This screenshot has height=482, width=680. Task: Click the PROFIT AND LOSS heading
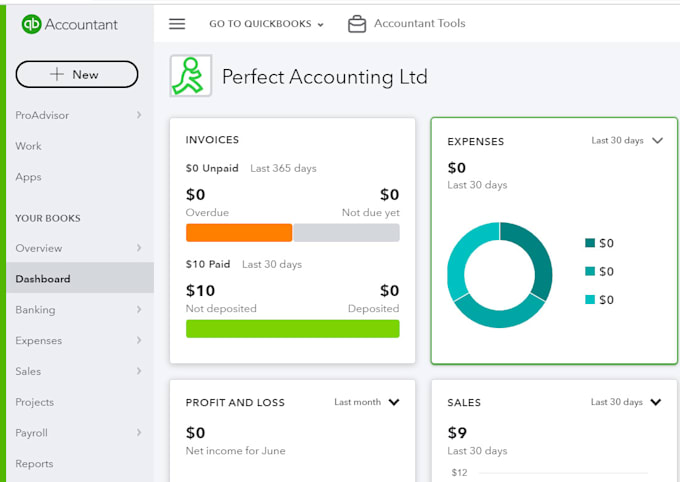[235, 403]
